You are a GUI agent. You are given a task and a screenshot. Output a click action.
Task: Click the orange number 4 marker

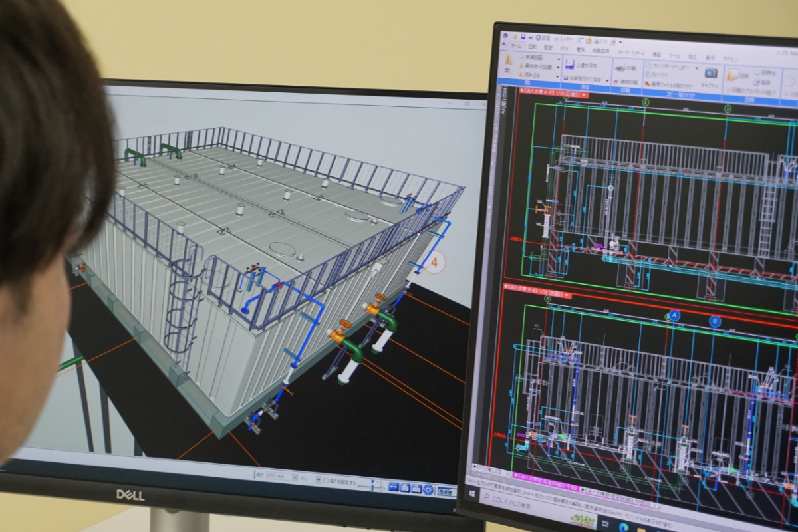434,263
